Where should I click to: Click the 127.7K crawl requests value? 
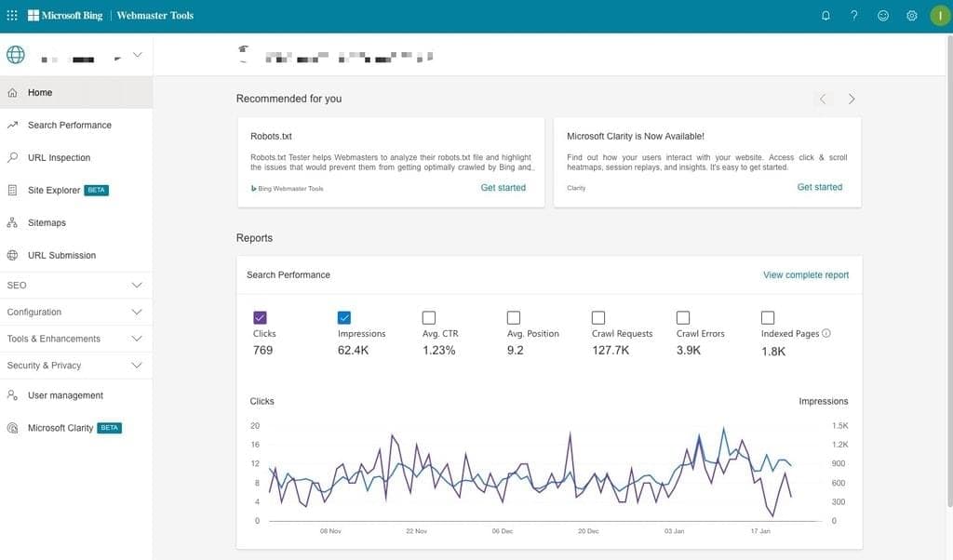pyautogui.click(x=611, y=351)
